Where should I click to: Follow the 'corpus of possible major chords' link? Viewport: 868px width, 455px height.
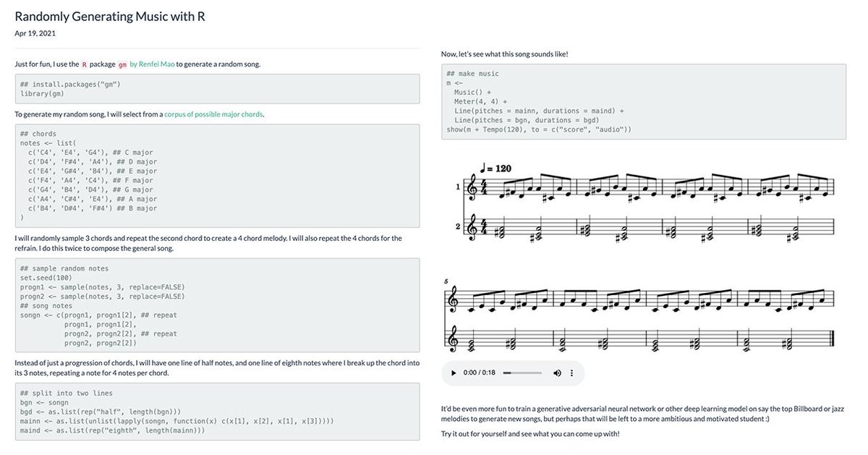tap(214, 114)
